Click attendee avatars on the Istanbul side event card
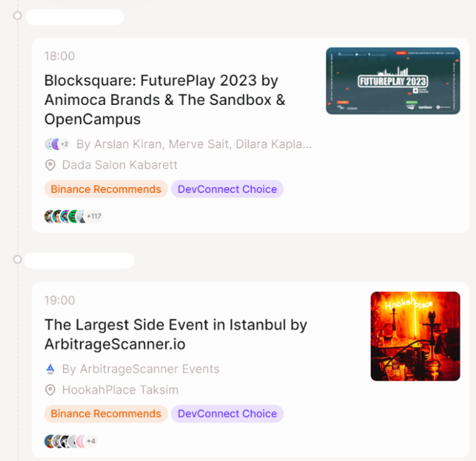This screenshot has width=476, height=461. (x=63, y=441)
